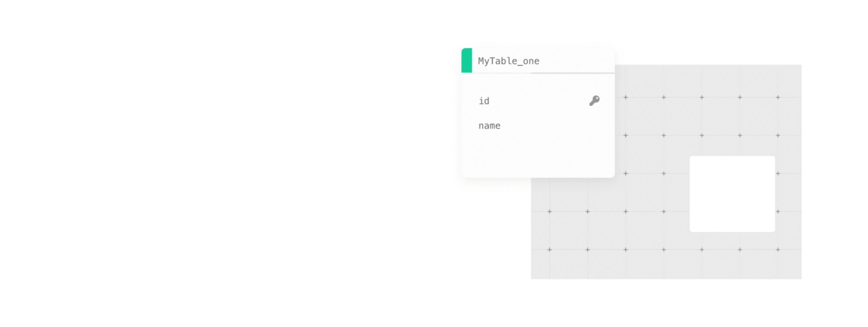Select the name field row
This screenshot has height=327, width=868.
tap(489, 126)
